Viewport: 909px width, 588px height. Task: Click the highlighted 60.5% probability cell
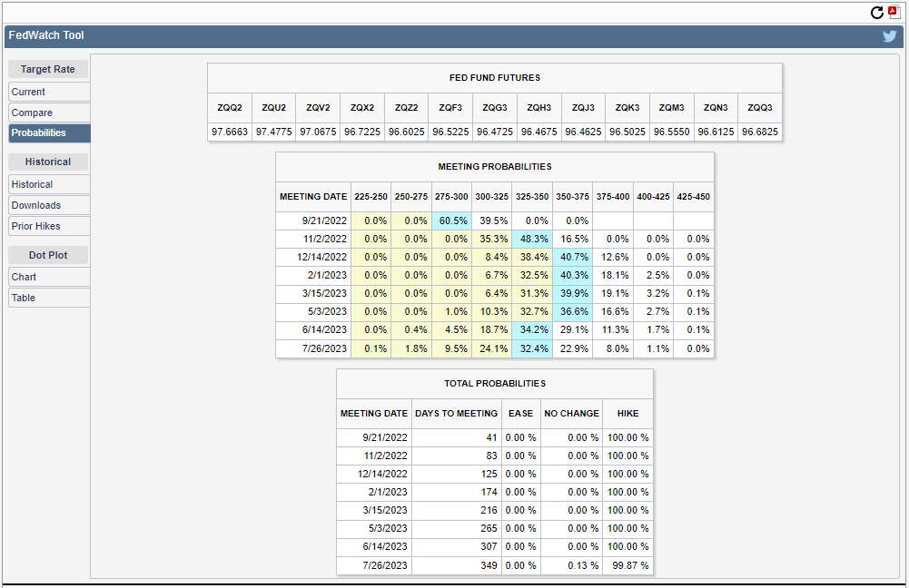(451, 220)
